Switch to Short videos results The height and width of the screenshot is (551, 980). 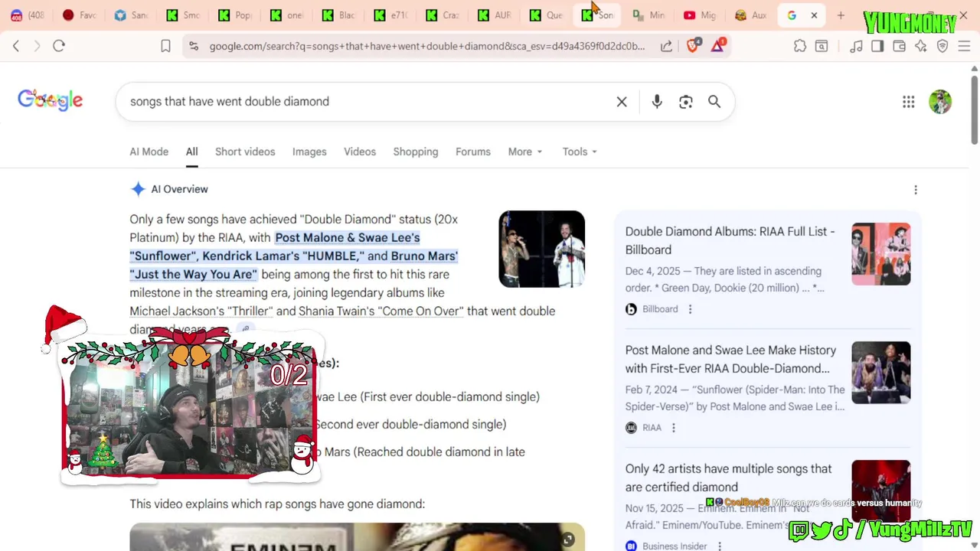coord(245,152)
